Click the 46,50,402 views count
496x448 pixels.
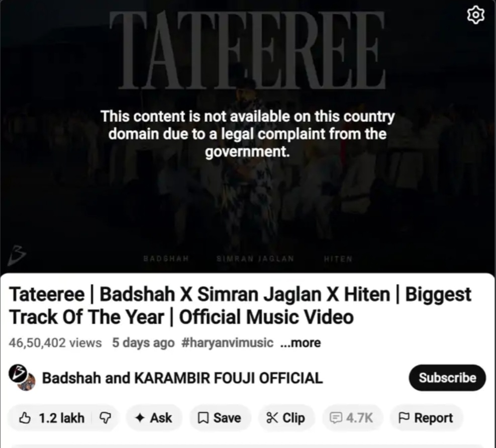55,342
